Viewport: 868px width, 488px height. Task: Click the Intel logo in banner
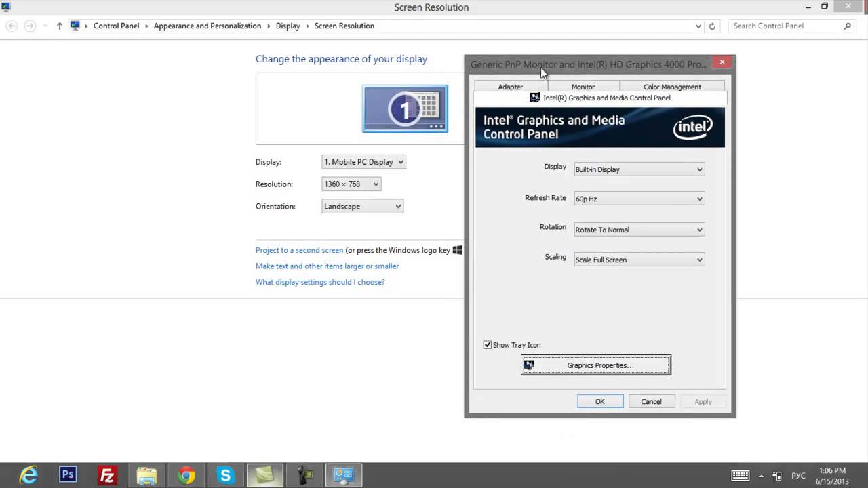click(x=693, y=127)
